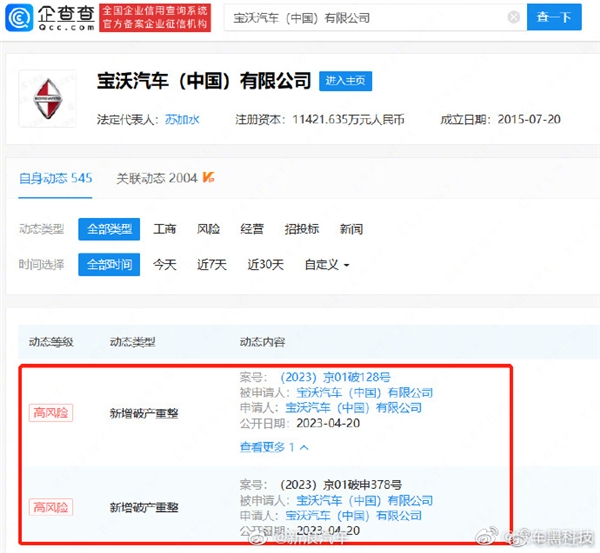Open legal representative 苏加水 link
This screenshot has width=600, height=553.
pos(182,120)
